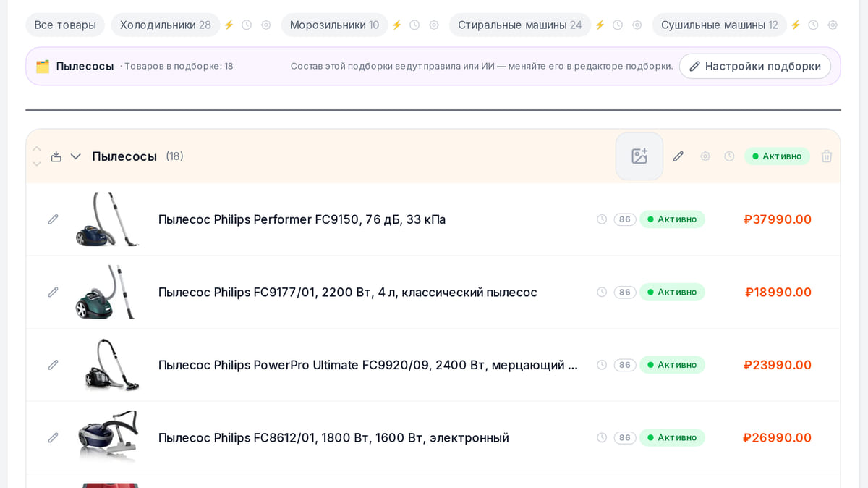Viewport: 868px width, 488px height.
Task: Switch to the Холодильники tab
Action: pos(166,25)
